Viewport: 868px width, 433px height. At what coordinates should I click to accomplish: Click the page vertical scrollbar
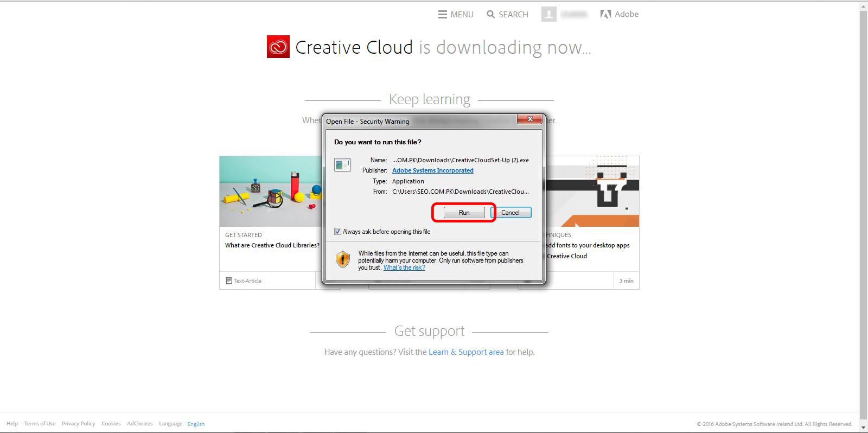[863, 216]
